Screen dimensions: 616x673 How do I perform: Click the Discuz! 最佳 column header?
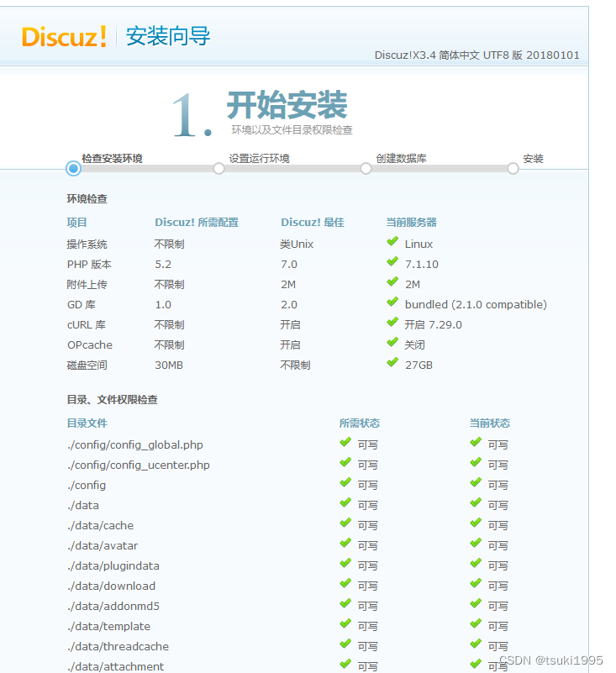click(x=313, y=223)
